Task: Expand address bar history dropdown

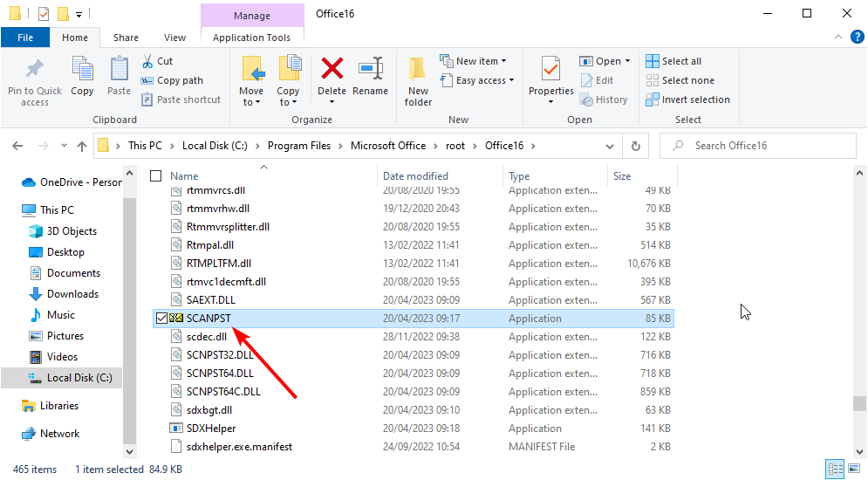Action: (x=610, y=146)
